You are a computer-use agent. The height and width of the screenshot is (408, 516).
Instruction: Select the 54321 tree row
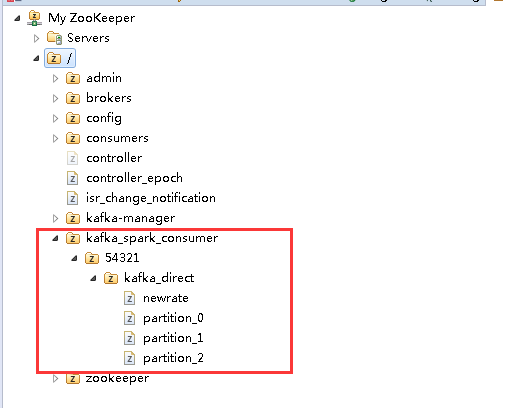(122, 258)
